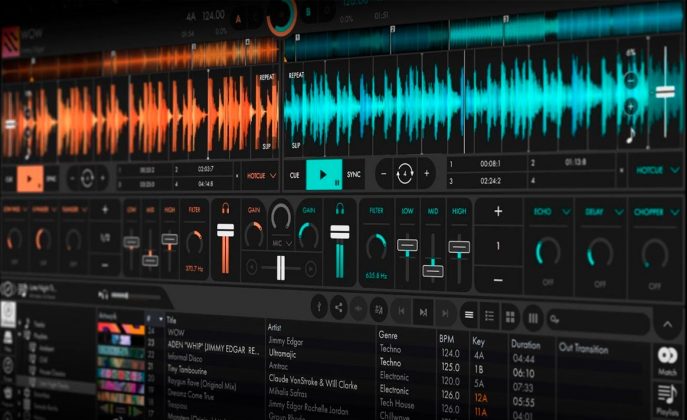The width and height of the screenshot is (687, 420).
Task: Enable SYNC on the orange deck
Action: pyautogui.click(x=51, y=179)
